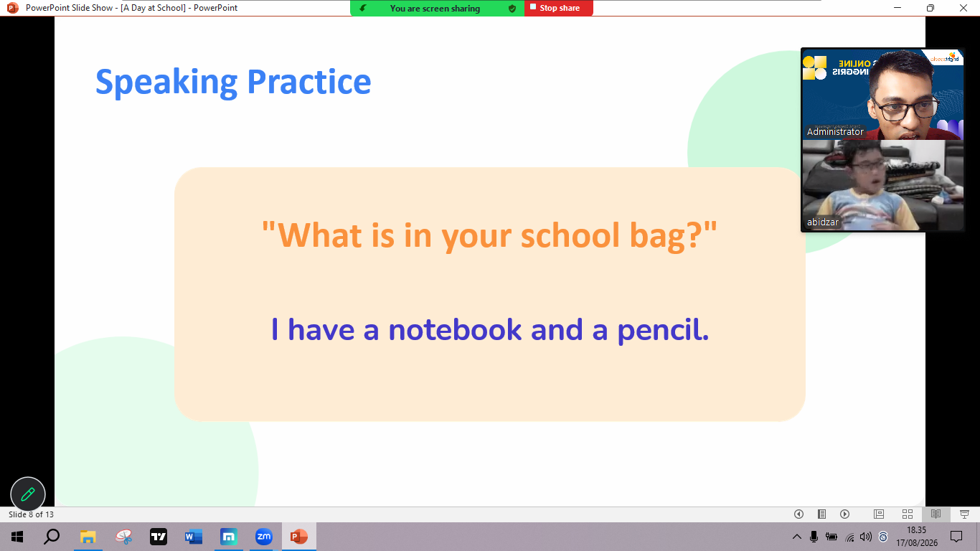Screen dimensions: 980x551
Task: Show hidden system tray icons
Action: tap(796, 537)
